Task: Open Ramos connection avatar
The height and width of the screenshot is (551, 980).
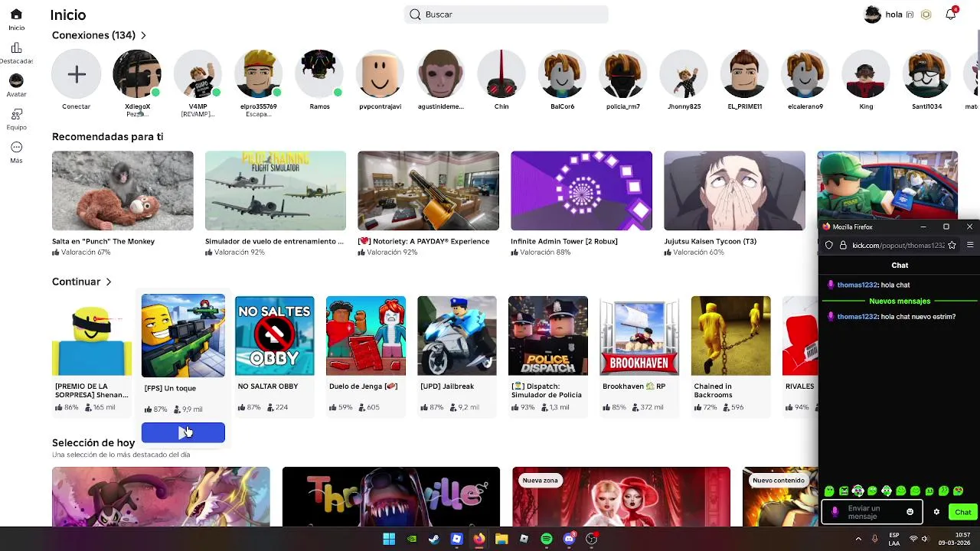Action: (319, 74)
